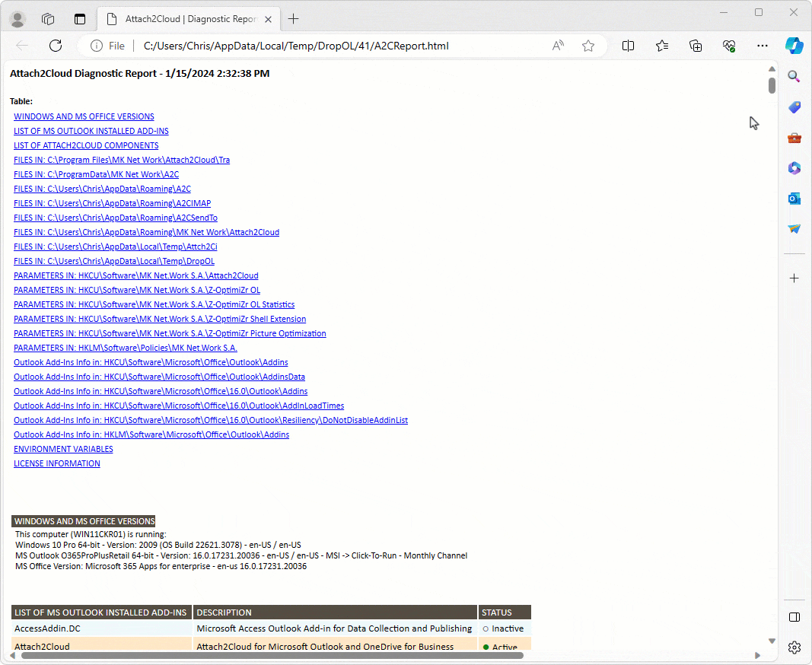Open LICENSE INFORMATION link
The image size is (812, 665).
57,465
